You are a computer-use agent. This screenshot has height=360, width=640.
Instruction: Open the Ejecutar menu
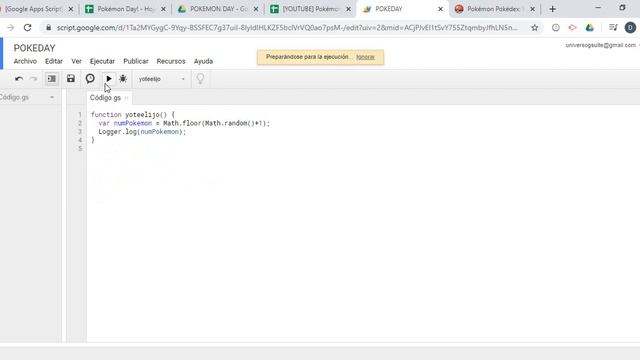(102, 61)
